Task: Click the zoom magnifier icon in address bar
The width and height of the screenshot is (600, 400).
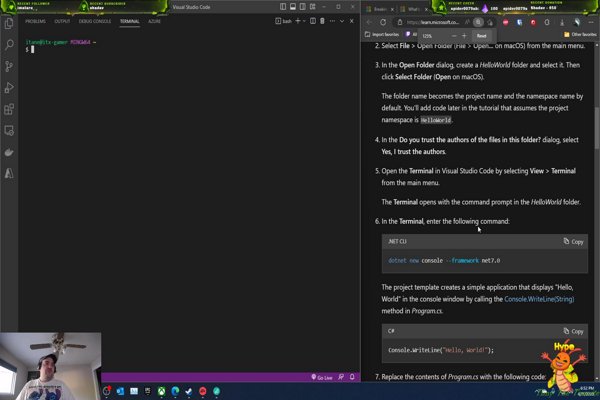Action: pos(478,22)
